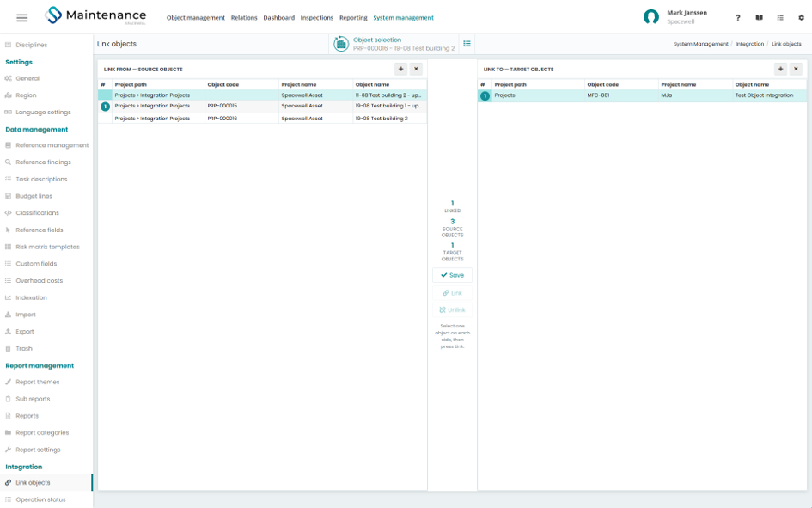
Task: Open Disciplines in sidebar
Action: 31,45
